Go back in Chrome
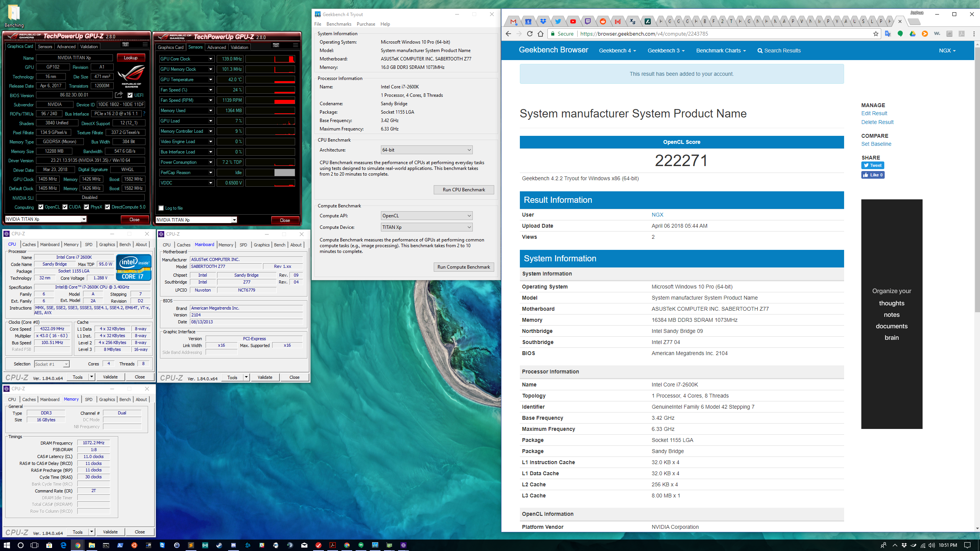Image resolution: width=980 pixels, height=551 pixels. (x=508, y=34)
